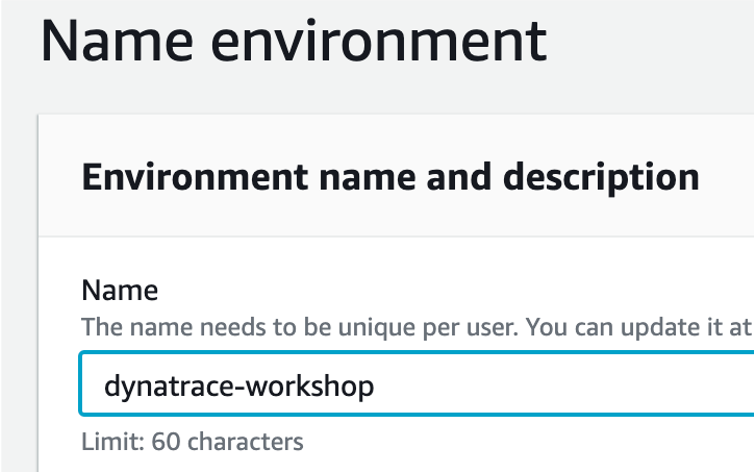The height and width of the screenshot is (472, 754).
Task: Place cursor after dynatrace-workshop text
Action: (375, 385)
